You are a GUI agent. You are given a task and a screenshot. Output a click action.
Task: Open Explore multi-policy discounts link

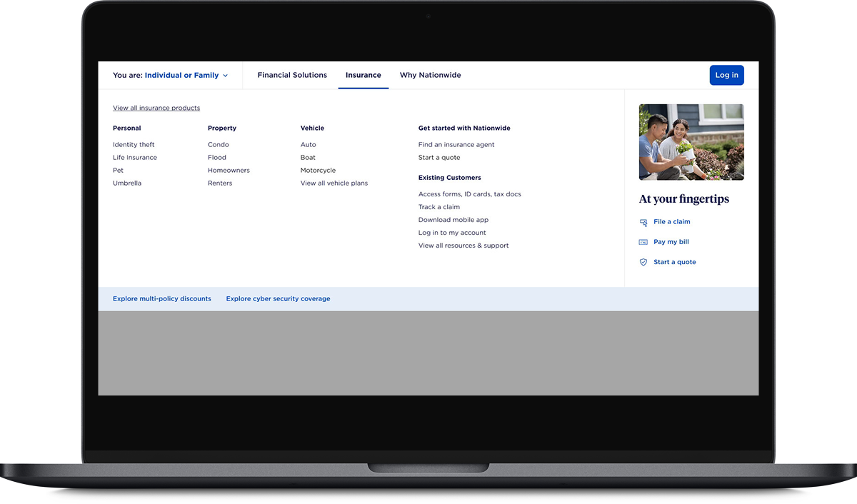162,298
